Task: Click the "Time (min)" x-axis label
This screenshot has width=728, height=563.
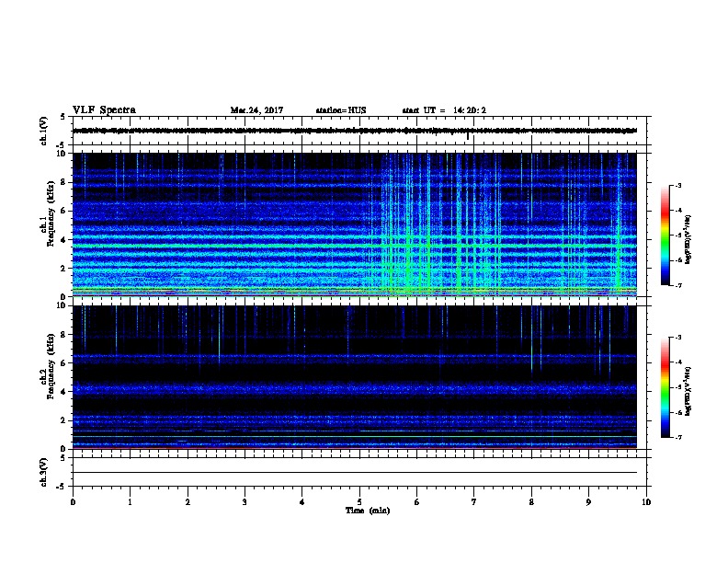Action: click(x=368, y=511)
